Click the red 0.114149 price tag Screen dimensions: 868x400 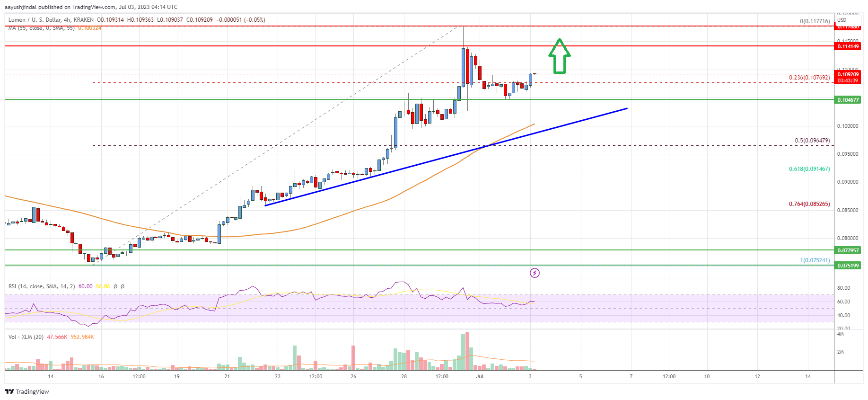848,46
